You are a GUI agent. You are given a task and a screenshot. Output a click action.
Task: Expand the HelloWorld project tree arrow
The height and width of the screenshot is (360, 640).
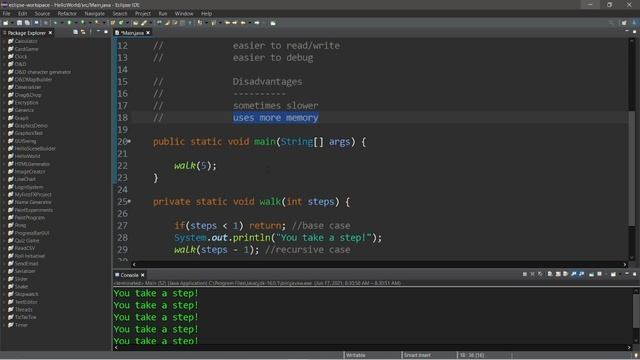coord(4,156)
